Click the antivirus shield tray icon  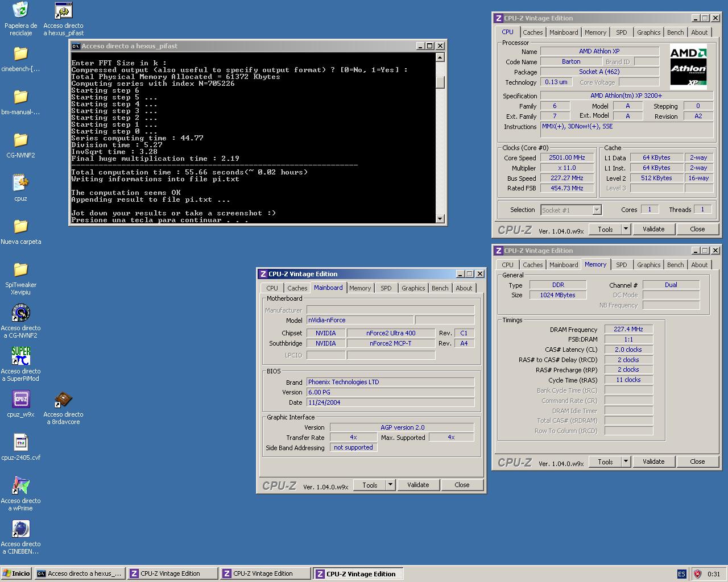coord(697,574)
